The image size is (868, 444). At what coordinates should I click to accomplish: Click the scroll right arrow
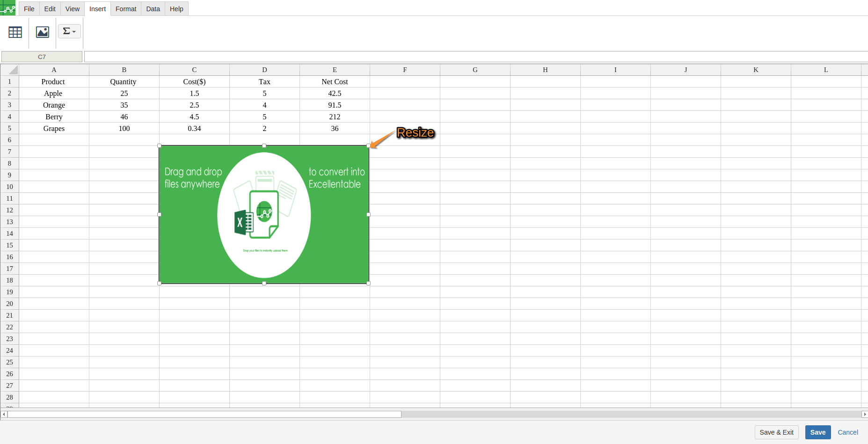(x=865, y=414)
